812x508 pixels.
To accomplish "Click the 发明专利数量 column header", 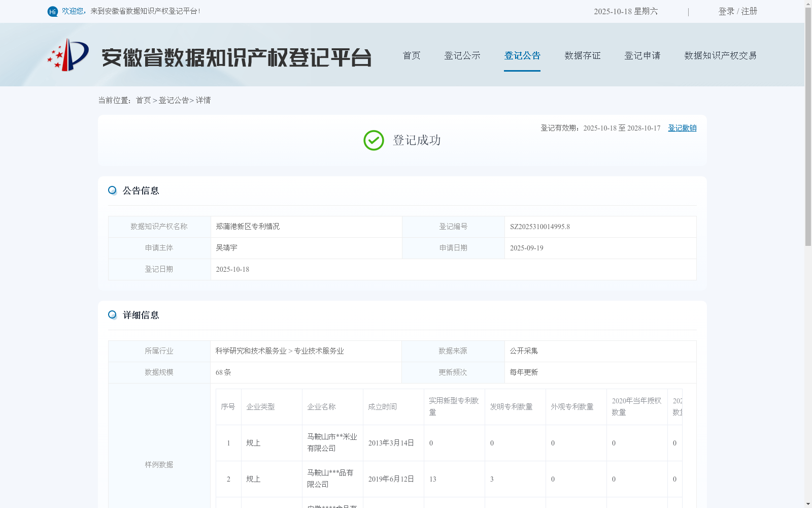I will tap(511, 407).
